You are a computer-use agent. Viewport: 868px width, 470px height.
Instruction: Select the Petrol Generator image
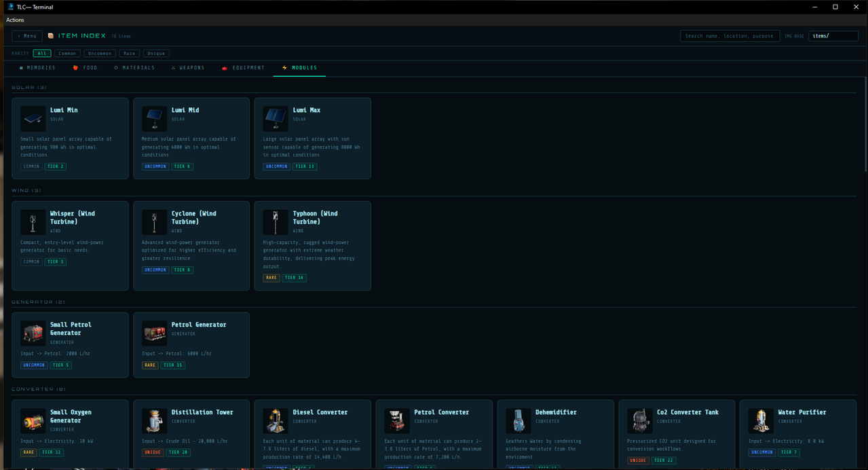(x=155, y=333)
